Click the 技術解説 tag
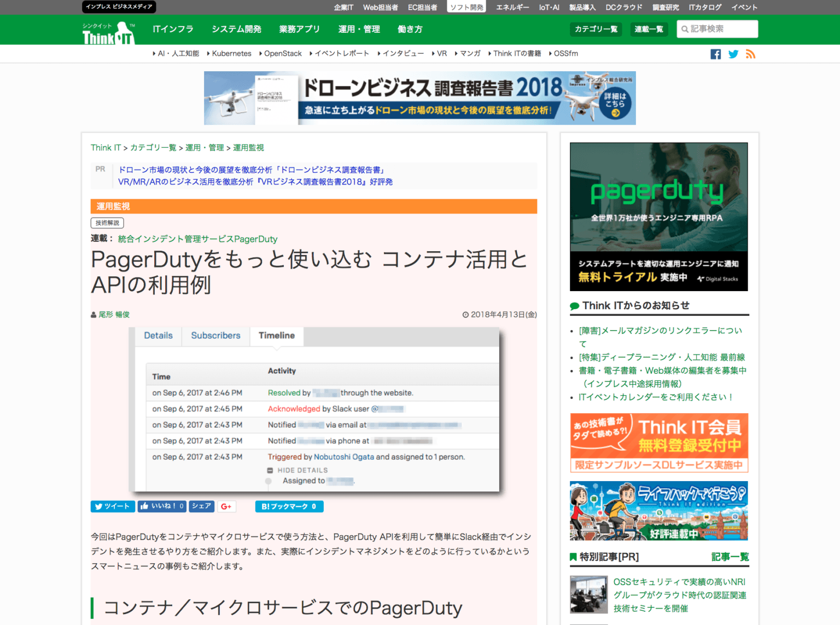Viewport: 840px width, 625px height. [x=107, y=223]
